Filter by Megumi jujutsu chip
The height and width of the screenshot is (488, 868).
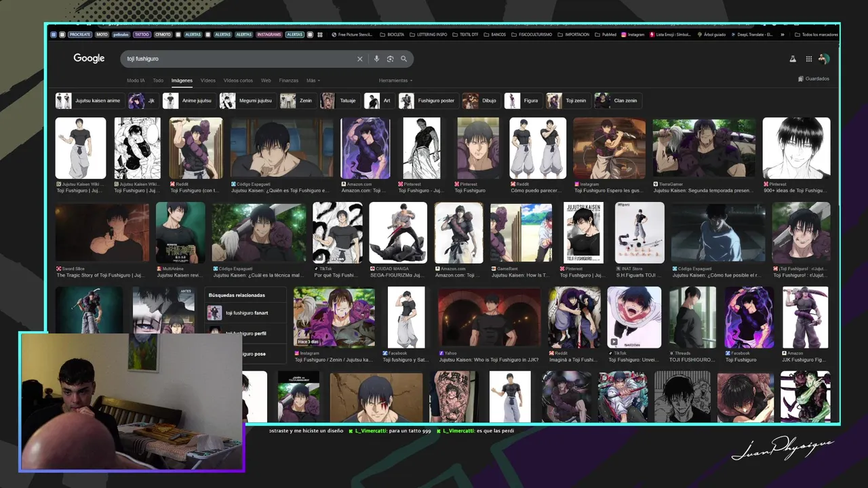click(248, 101)
